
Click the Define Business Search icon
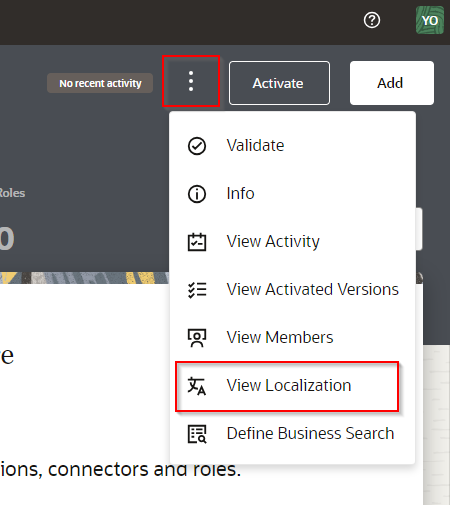pos(197,434)
